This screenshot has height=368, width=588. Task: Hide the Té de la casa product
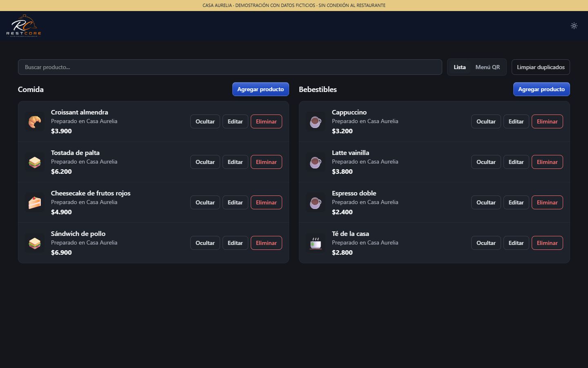coord(486,243)
